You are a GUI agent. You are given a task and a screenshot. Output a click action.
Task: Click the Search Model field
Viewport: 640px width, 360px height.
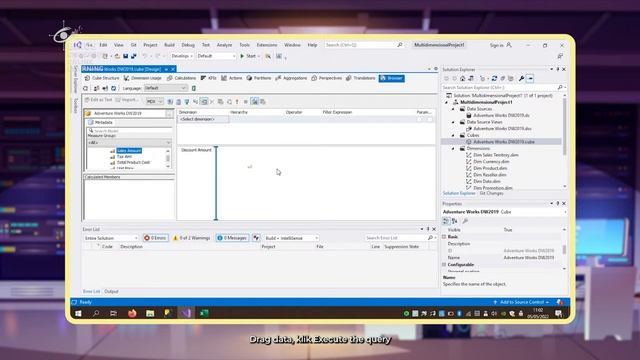pos(129,131)
